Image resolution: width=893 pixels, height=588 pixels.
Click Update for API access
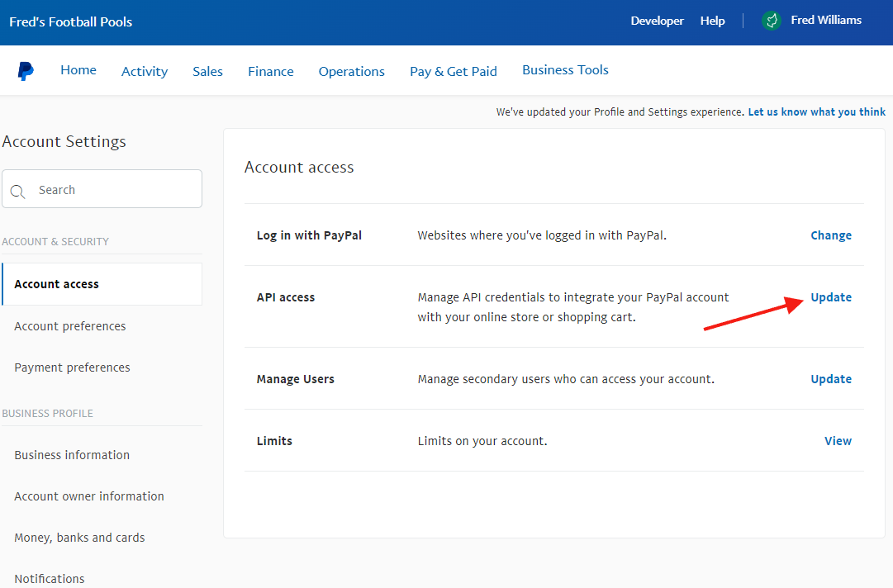(831, 297)
